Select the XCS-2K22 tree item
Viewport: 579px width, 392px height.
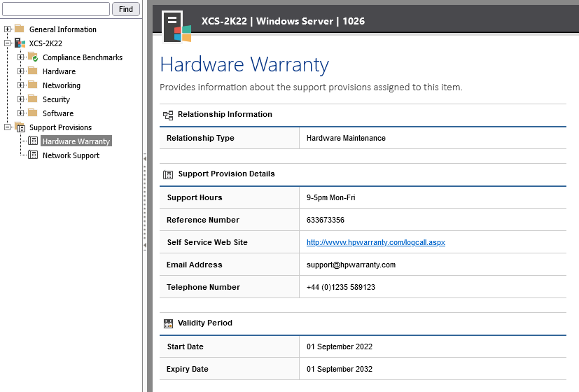tap(46, 43)
